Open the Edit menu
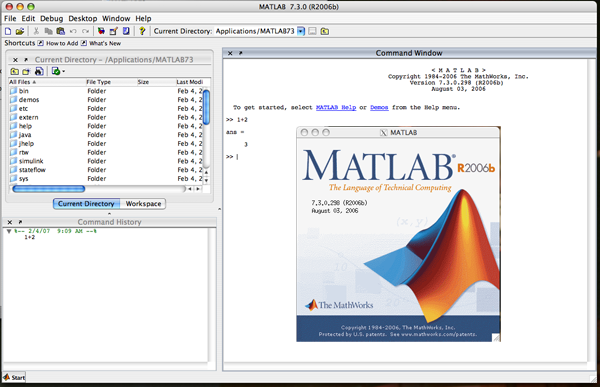600x387 pixels. [x=28, y=18]
